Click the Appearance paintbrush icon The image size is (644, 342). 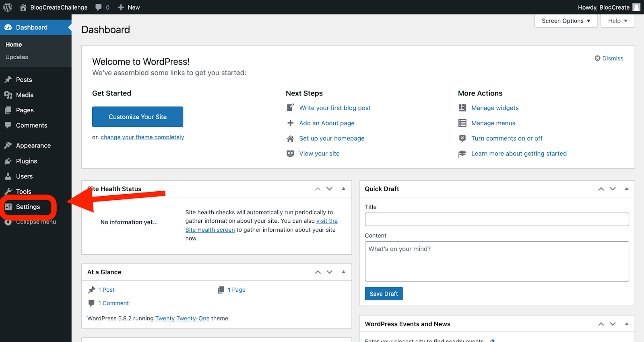coord(8,145)
